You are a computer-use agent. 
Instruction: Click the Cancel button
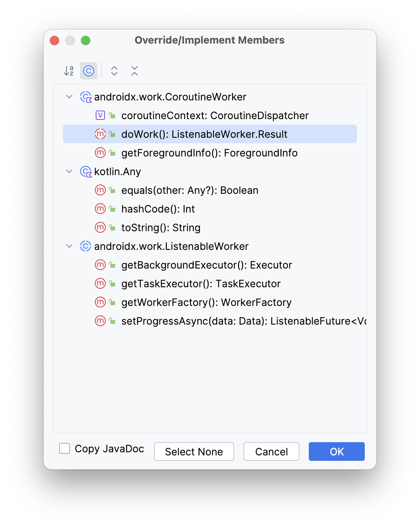pos(271,451)
